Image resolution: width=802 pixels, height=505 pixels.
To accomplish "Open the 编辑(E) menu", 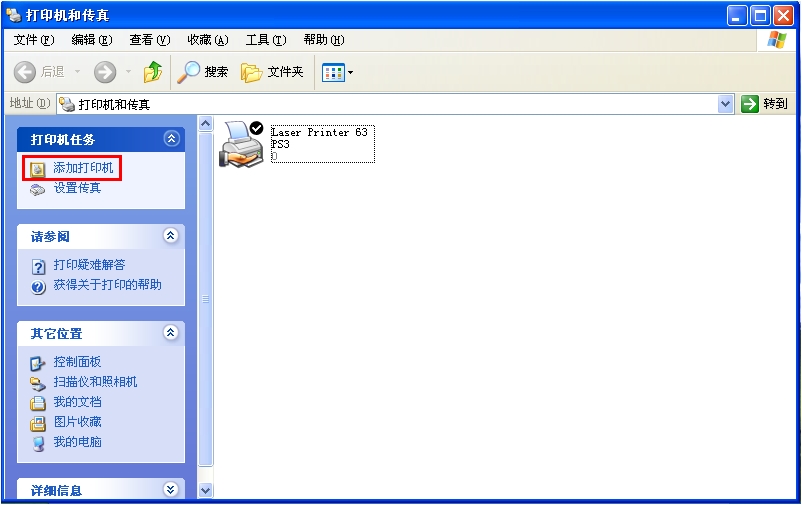I will pos(92,40).
